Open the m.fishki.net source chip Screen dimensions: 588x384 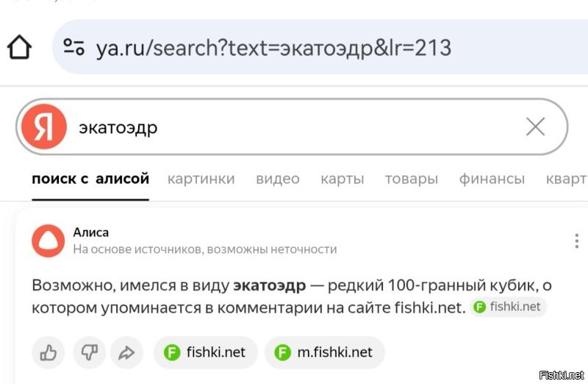pyautogui.click(x=323, y=352)
